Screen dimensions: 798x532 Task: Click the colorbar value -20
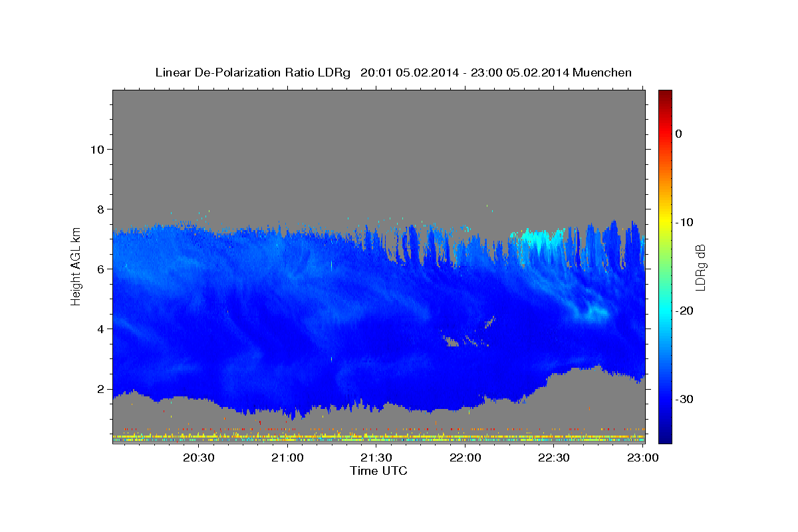click(x=684, y=311)
